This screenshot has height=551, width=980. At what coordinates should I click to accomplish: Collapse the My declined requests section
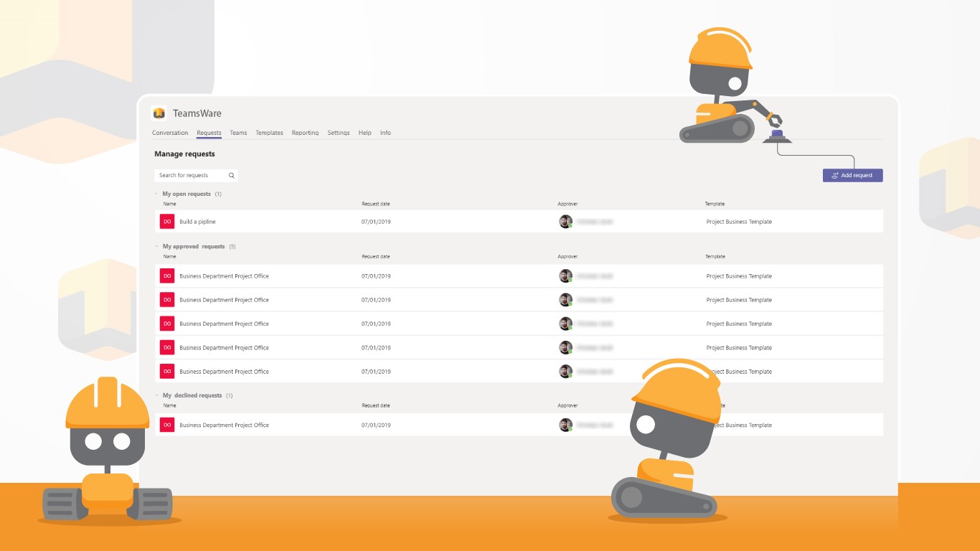tap(156, 395)
